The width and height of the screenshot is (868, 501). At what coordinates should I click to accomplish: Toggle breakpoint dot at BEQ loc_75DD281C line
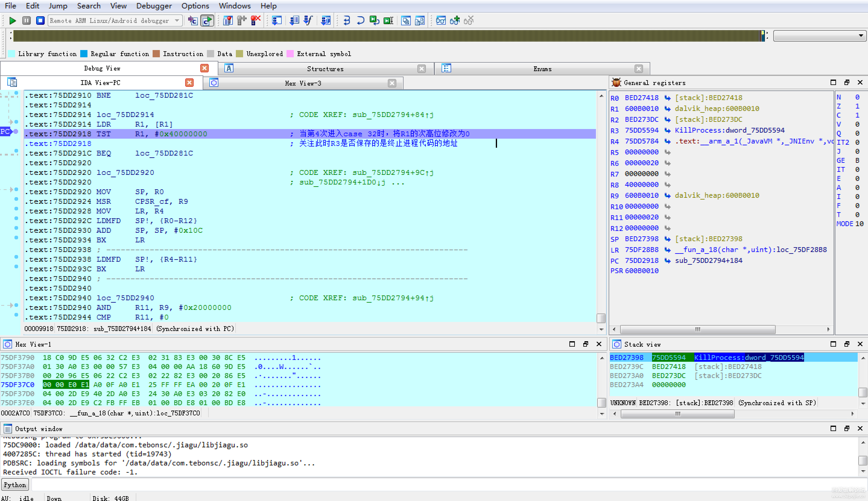click(x=16, y=151)
